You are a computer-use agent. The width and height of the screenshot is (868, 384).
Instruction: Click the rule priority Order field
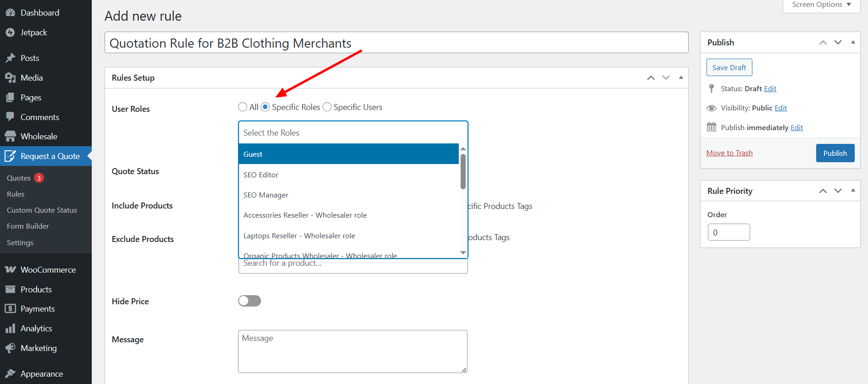[729, 232]
